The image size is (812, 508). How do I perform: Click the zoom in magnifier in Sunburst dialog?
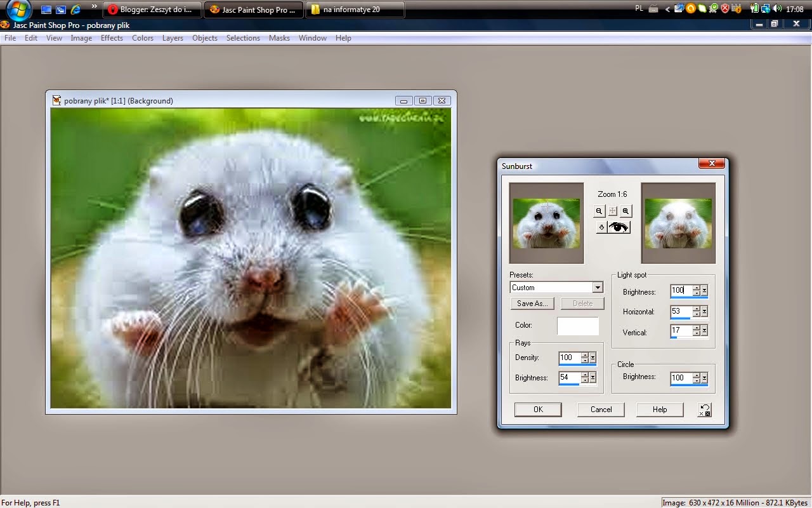pyautogui.click(x=625, y=211)
